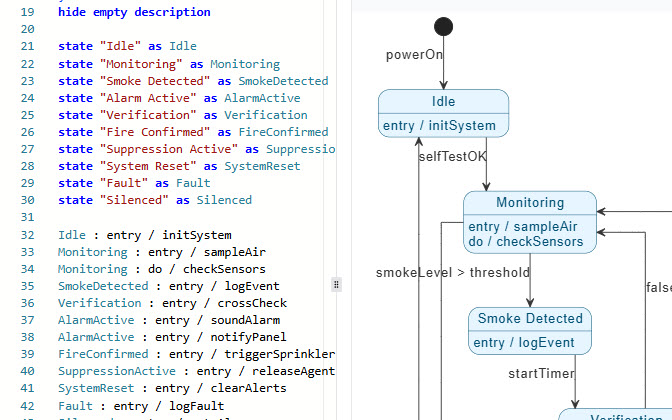Click 'state "Monitoring" as Monitoring' line

click(x=169, y=64)
